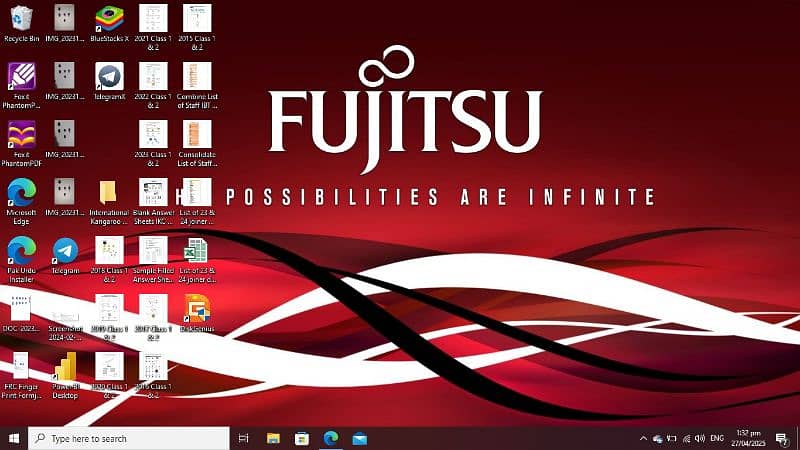
Task: Click the cloud icon in the system tray
Action: click(x=658, y=439)
